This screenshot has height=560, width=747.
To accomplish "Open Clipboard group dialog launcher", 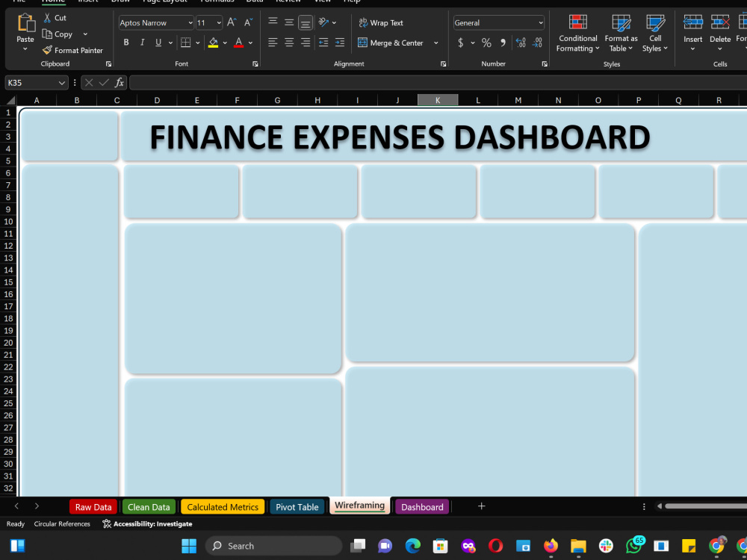I will [108, 63].
